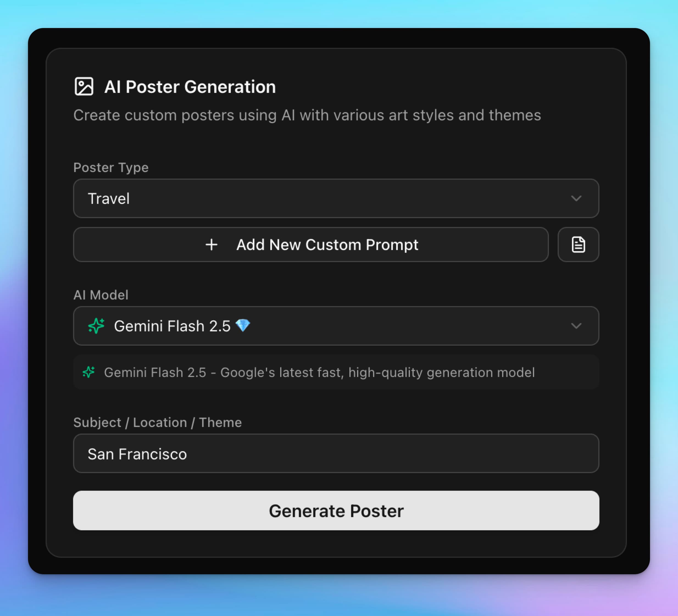This screenshot has width=678, height=616.
Task: Open the AI Model dropdown
Action: [336, 326]
